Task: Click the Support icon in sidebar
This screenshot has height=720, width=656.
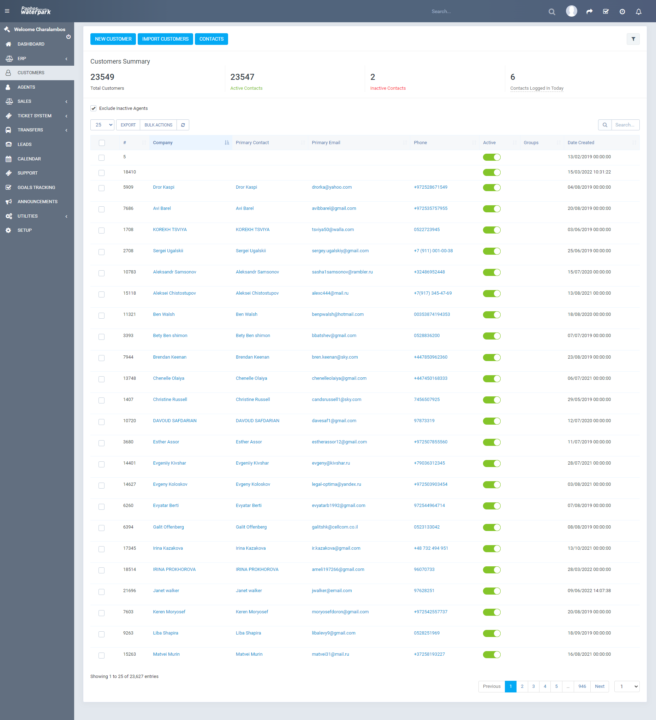Action: pyautogui.click(x=8, y=173)
